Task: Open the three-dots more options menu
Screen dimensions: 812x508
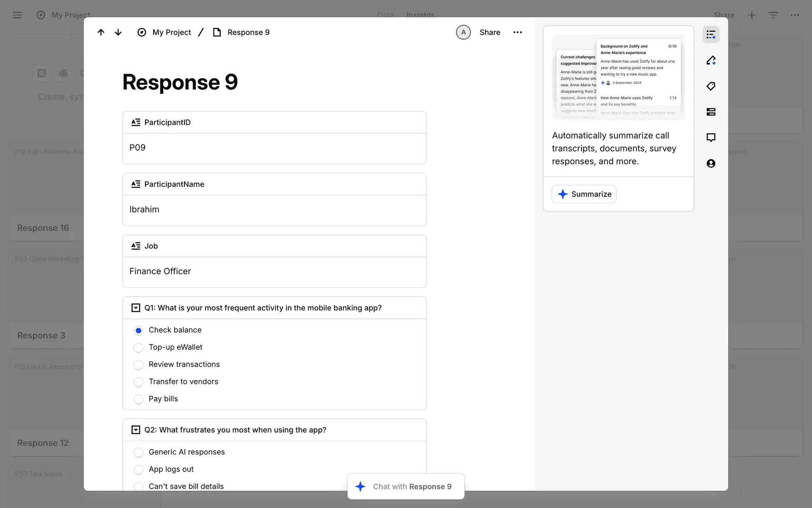Action: [x=518, y=32]
